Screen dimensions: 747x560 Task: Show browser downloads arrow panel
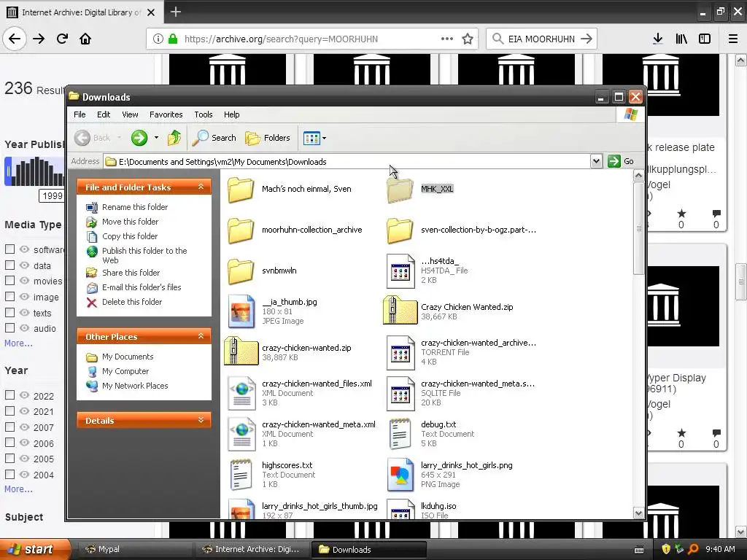pyautogui.click(x=658, y=39)
